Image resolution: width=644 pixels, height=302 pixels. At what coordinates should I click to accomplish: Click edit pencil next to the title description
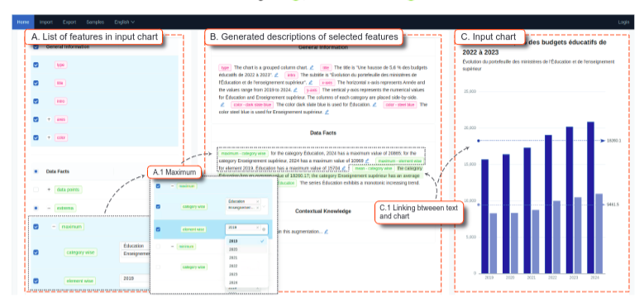tap(276, 75)
